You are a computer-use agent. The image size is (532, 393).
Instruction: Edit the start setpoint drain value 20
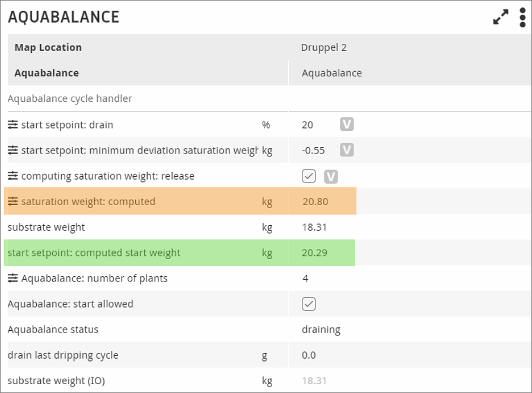click(x=307, y=125)
